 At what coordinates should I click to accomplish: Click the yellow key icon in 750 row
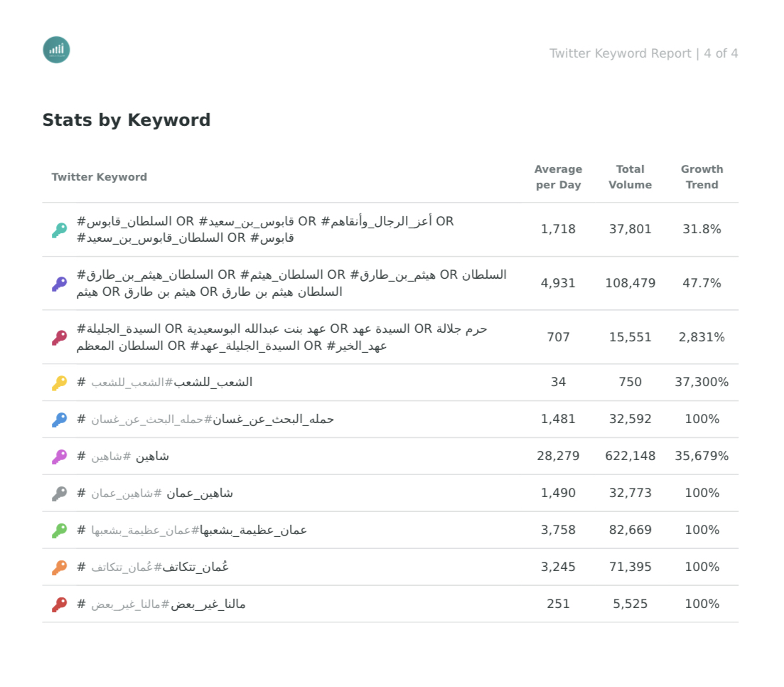click(60, 383)
